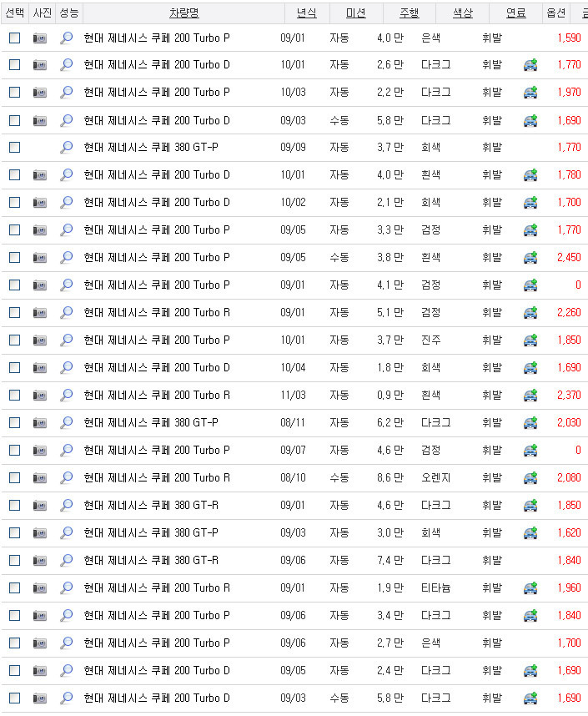This screenshot has width=588, height=716.
Task: Check the box for 2,450 manual Turbo P
Action: click(x=15, y=258)
